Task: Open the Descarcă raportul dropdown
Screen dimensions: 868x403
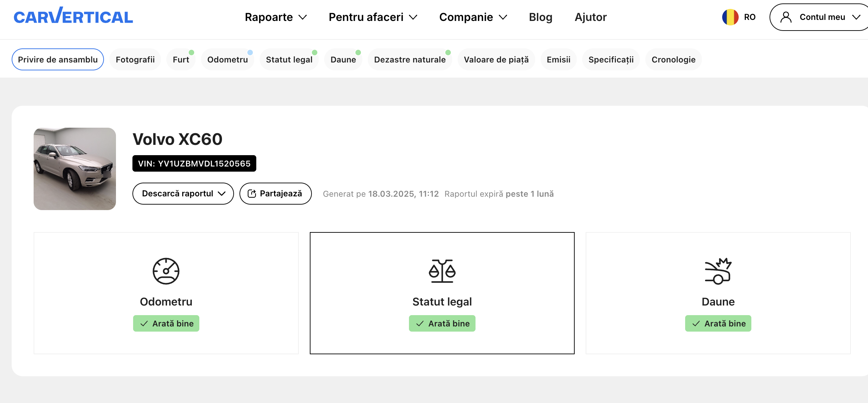Action: click(183, 194)
